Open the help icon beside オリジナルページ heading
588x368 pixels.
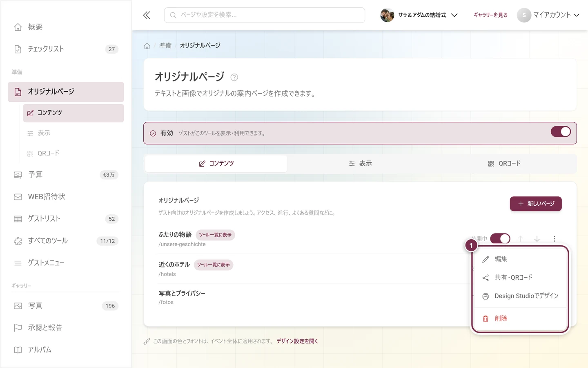coord(234,77)
